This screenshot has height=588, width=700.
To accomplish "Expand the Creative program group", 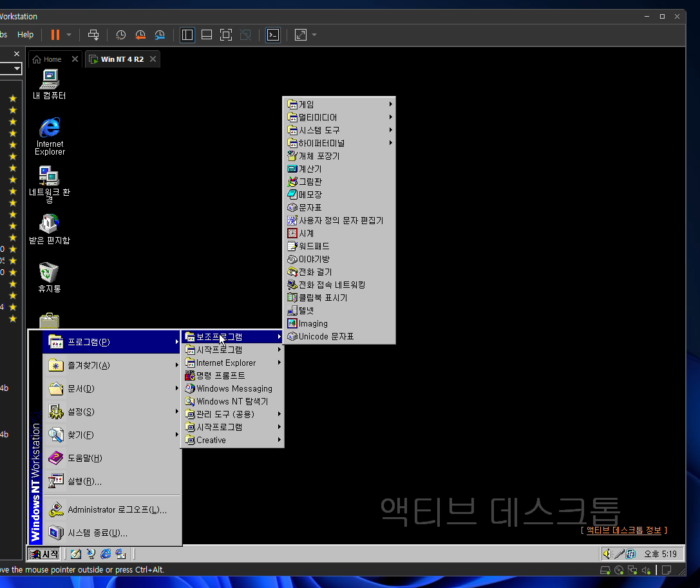I will pyautogui.click(x=232, y=441).
